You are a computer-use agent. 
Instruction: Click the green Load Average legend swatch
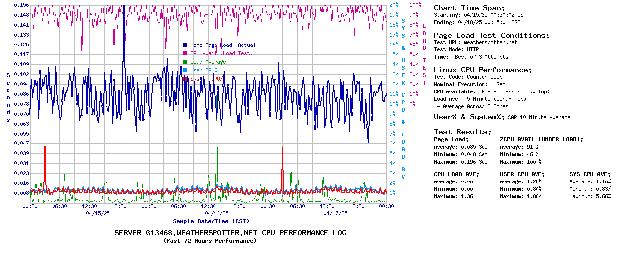click(x=185, y=62)
